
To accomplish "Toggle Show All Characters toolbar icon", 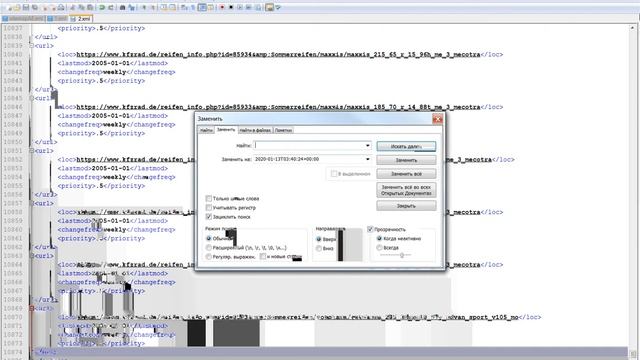I will point(193,7).
